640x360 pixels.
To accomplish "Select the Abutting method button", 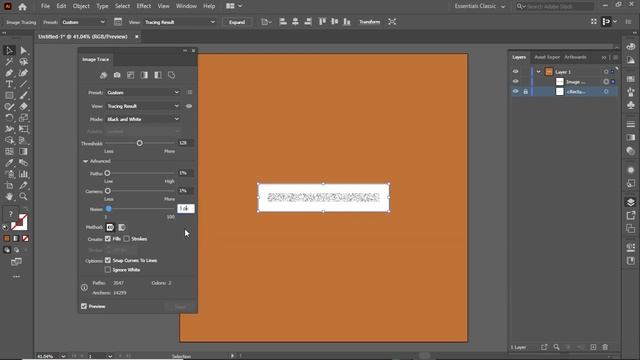I will click(x=110, y=227).
